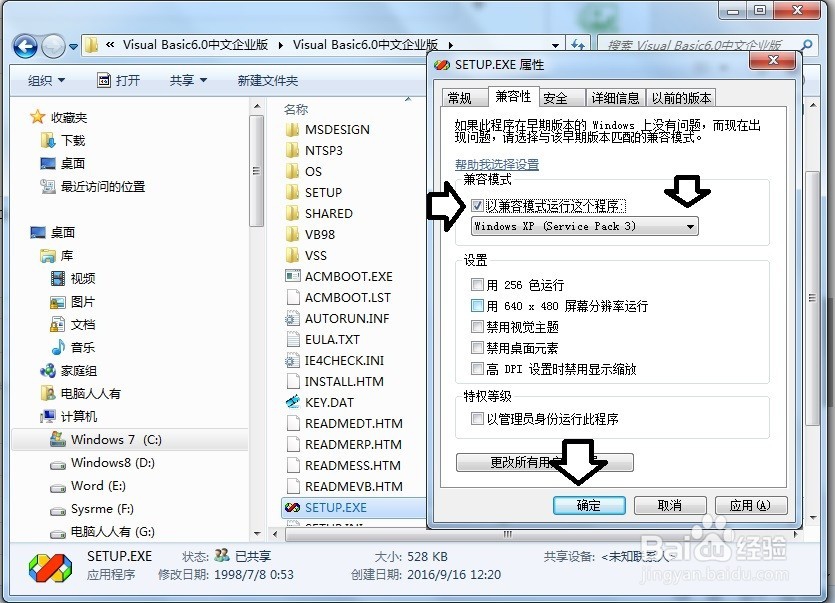Click the 打开 toolbar icon

pos(104,80)
